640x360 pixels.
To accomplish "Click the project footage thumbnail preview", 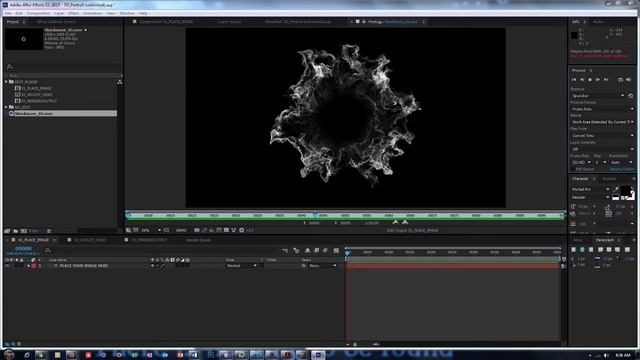I will pyautogui.click(x=24, y=39).
